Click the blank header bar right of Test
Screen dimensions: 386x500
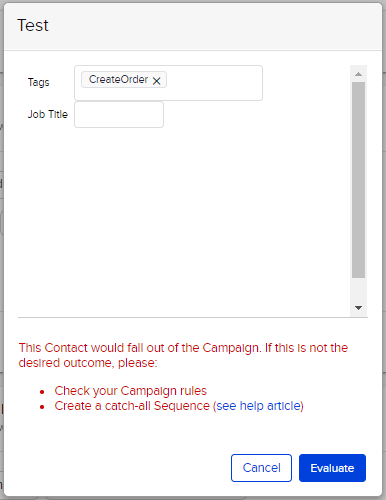click(x=213, y=26)
